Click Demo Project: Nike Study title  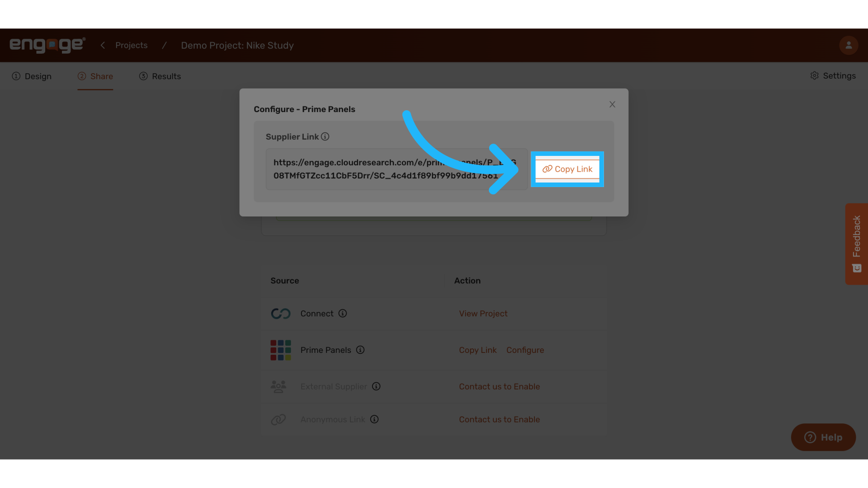tap(237, 45)
